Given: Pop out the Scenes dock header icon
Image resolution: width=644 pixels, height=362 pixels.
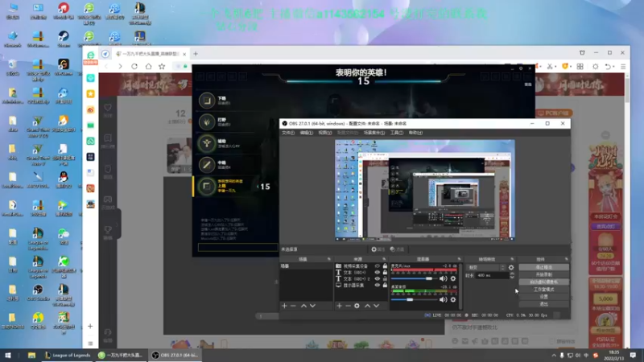Looking at the screenshot, I should click(329, 259).
